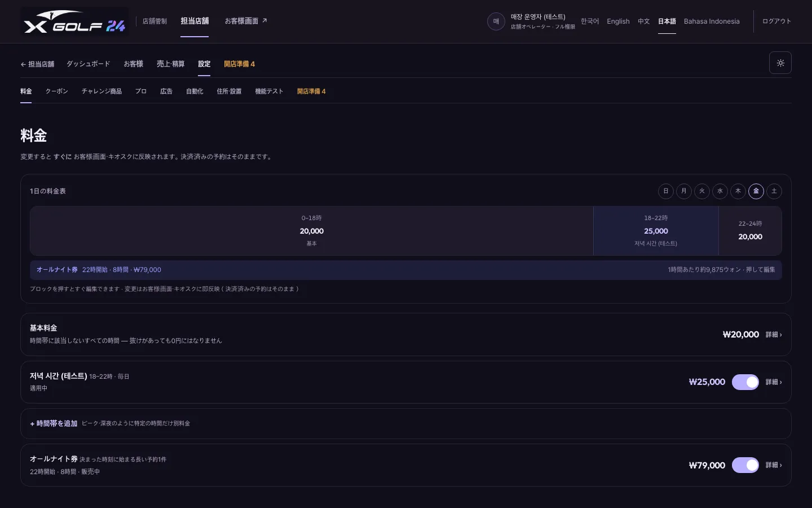This screenshot has width=812, height=508.
Task: Turn off the オールナイト券 toggle
Action: (745, 465)
